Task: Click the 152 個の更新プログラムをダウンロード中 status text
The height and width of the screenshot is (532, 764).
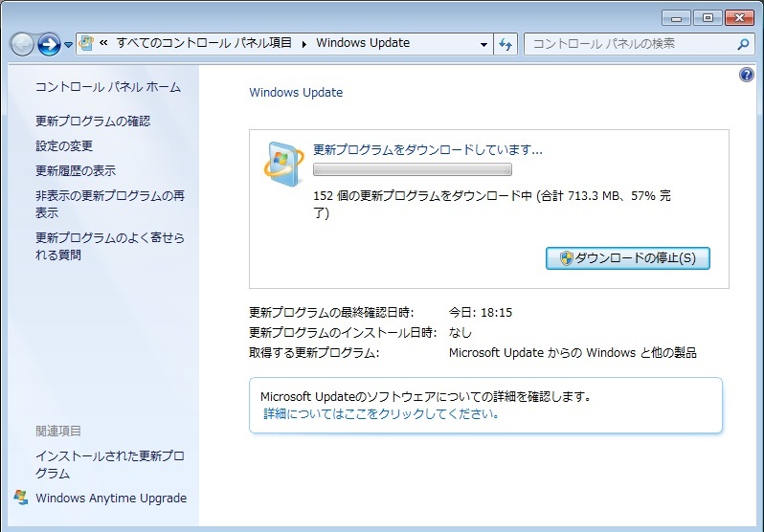Action: tap(492, 204)
